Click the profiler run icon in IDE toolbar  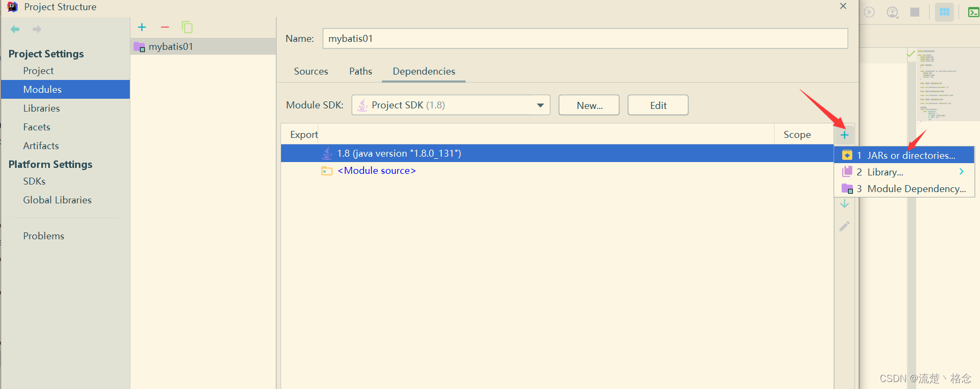pyautogui.click(x=893, y=12)
